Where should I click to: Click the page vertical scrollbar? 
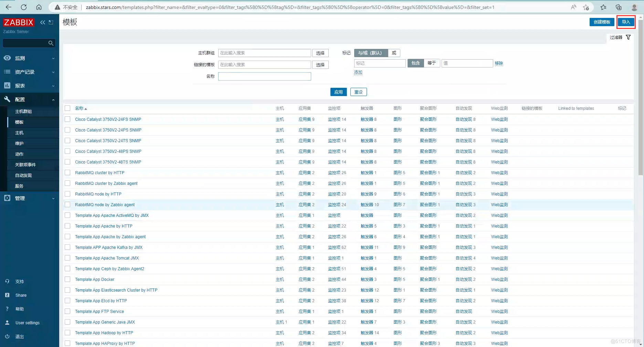[641, 97]
